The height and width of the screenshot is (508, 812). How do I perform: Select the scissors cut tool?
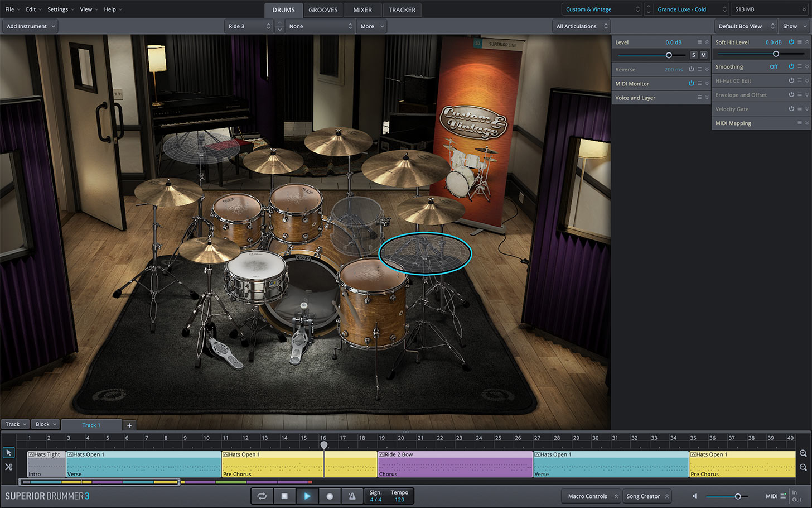[8, 467]
